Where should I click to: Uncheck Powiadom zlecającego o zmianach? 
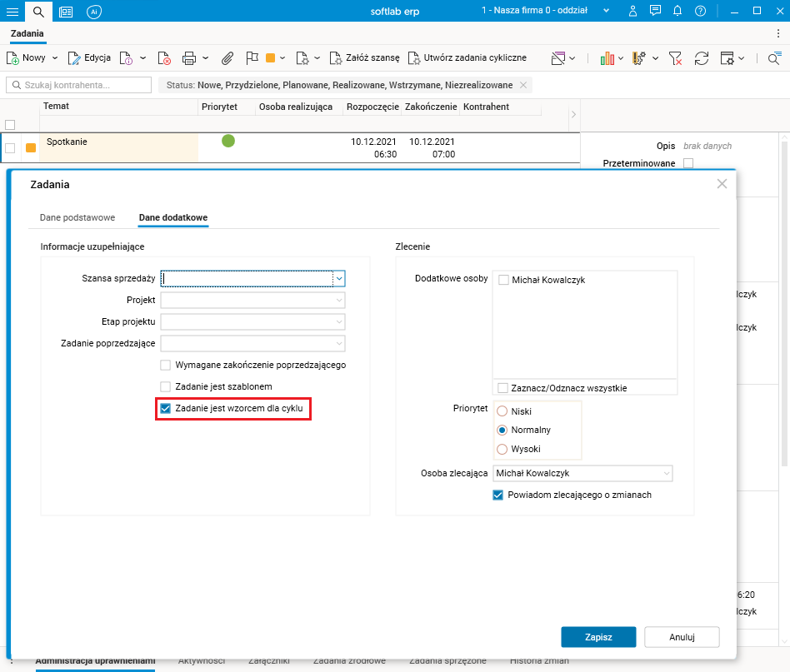coord(497,495)
